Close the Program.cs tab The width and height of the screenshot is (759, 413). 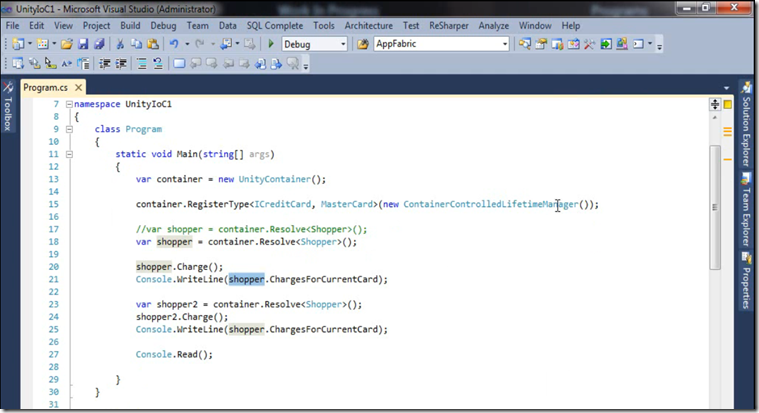(78, 88)
